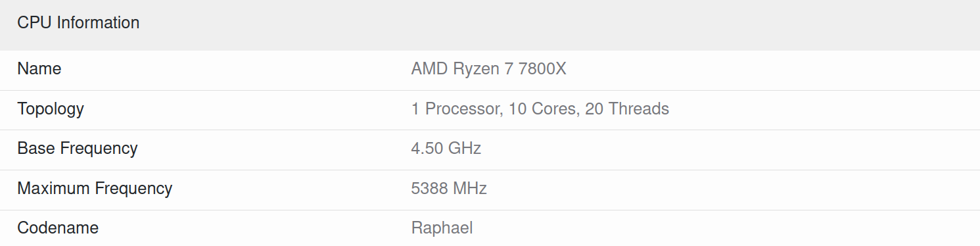Click the "20 Threads" text

click(627, 109)
